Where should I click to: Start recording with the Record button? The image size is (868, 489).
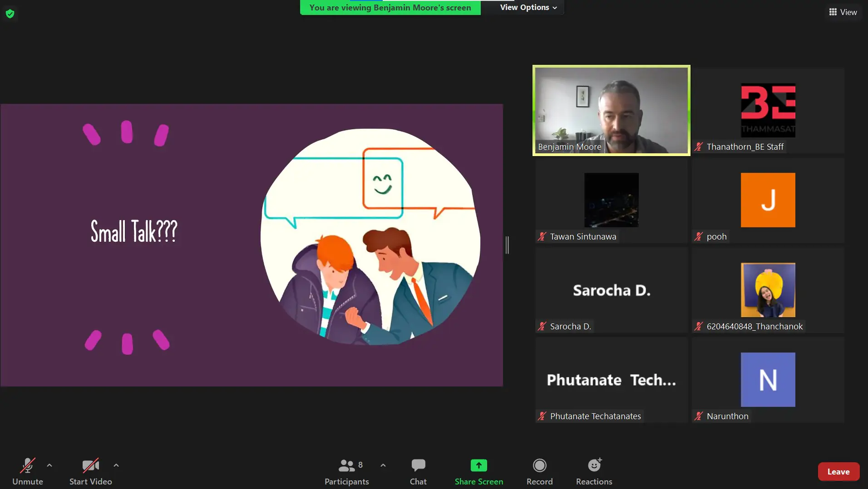[539, 471]
